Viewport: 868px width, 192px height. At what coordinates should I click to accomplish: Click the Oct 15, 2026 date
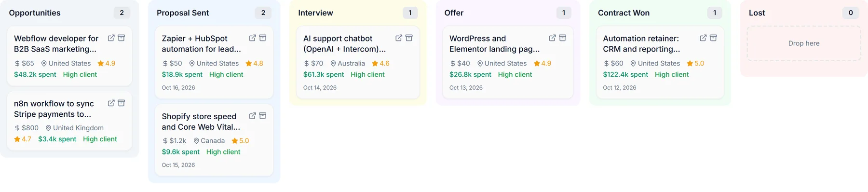coord(178,165)
